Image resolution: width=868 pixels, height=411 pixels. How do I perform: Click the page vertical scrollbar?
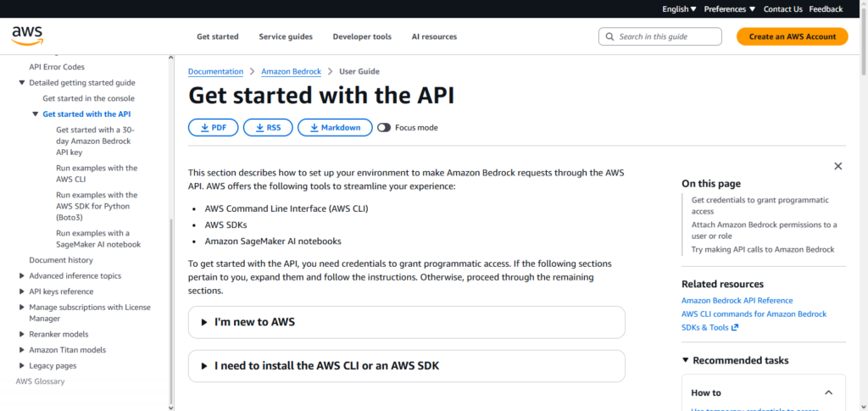(x=864, y=44)
